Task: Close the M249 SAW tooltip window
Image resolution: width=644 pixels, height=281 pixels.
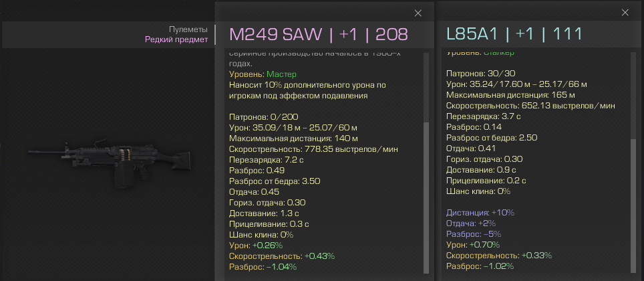Action: [x=418, y=13]
